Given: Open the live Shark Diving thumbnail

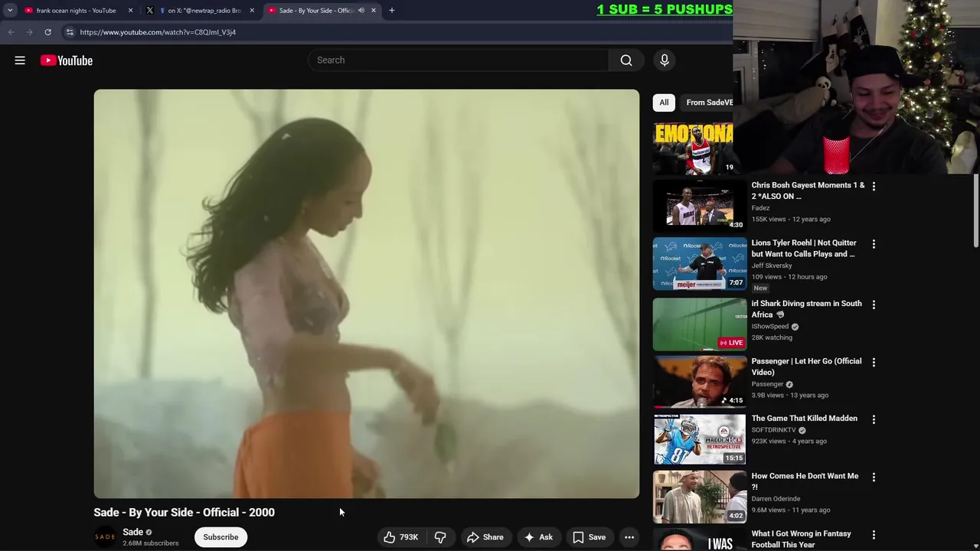Looking at the screenshot, I should pos(700,324).
